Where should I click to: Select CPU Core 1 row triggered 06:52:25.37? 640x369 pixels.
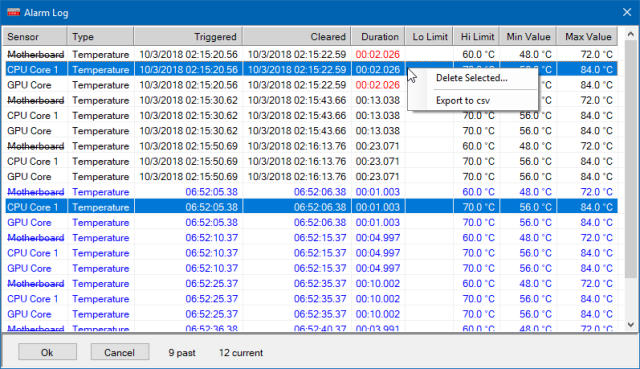point(311,299)
